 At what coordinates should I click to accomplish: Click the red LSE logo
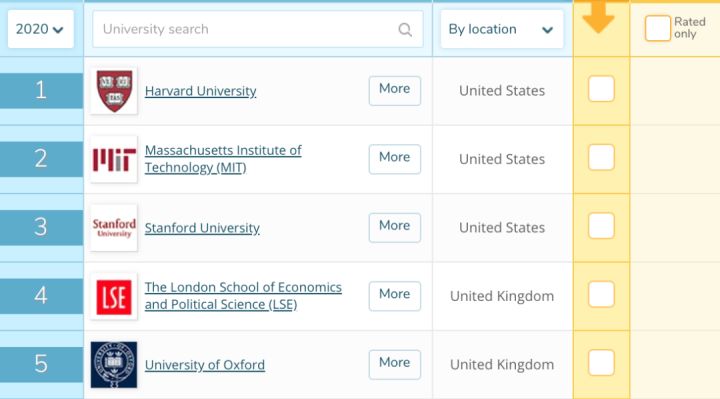[x=114, y=296]
